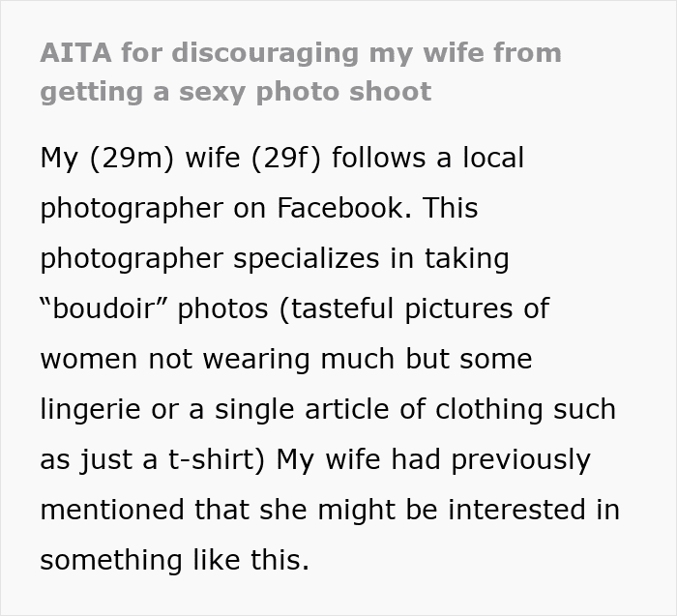Screen dimensions: 677x616
Task: Click the word "interested" in the text
Action: pyautogui.click(x=516, y=510)
